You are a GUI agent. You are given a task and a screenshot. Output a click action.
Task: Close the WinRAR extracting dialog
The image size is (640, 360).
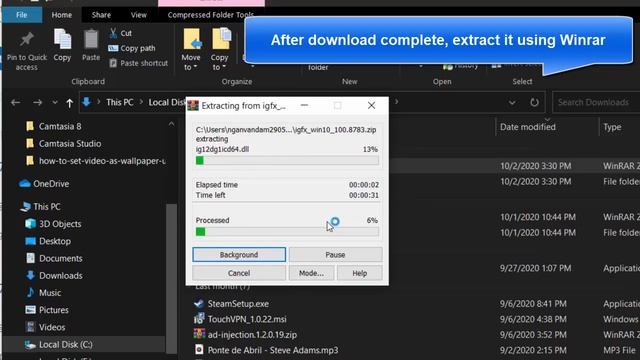[371, 105]
